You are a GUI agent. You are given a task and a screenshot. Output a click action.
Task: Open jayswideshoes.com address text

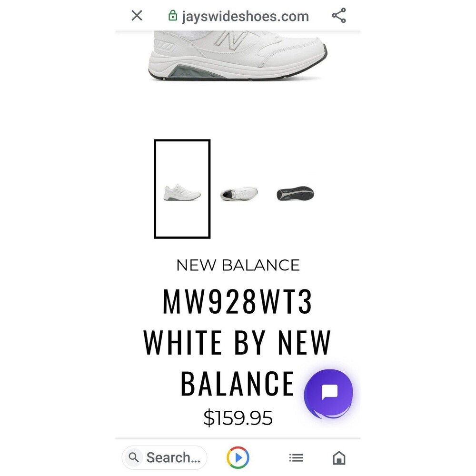(x=245, y=16)
